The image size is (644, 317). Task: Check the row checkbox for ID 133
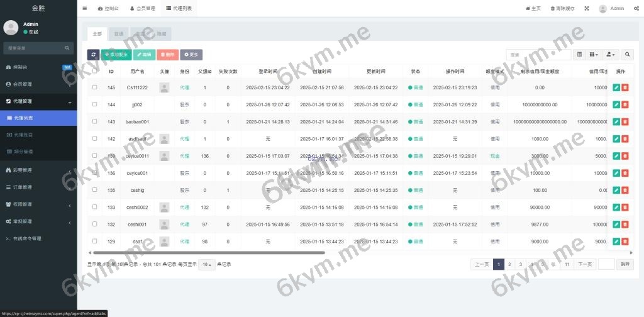[x=95, y=206]
